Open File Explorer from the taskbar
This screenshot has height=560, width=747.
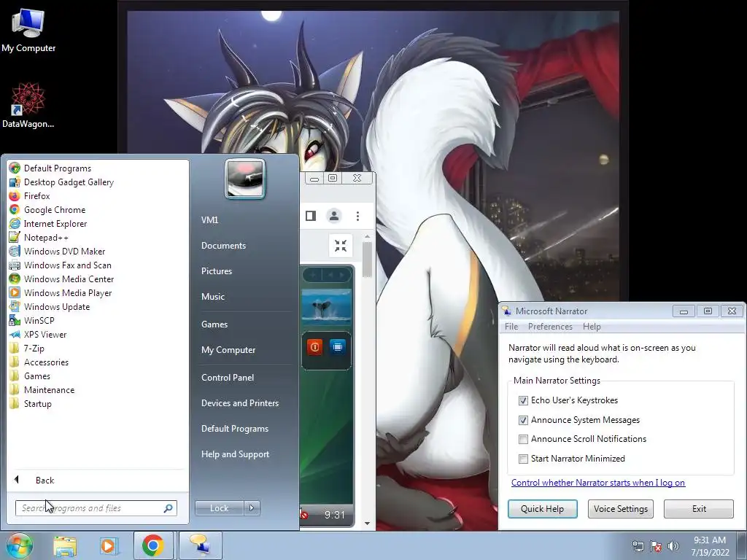pos(65,545)
